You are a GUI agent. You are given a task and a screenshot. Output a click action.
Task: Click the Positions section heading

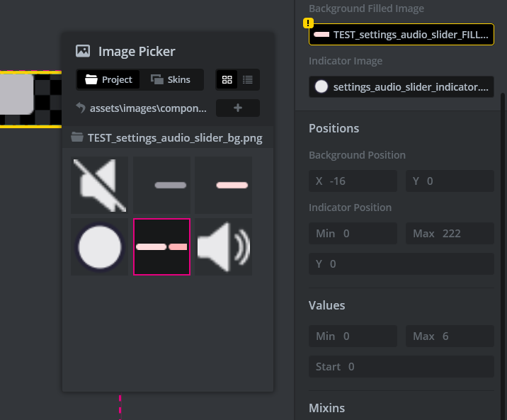(334, 128)
